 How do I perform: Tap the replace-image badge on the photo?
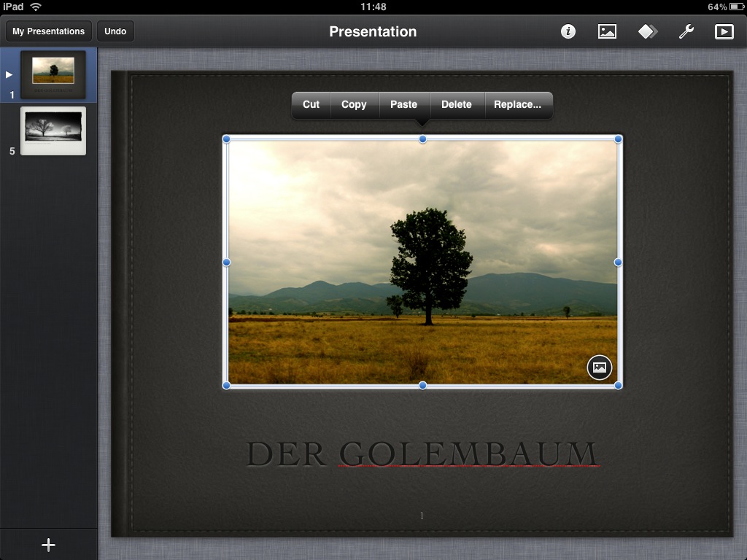coord(599,367)
